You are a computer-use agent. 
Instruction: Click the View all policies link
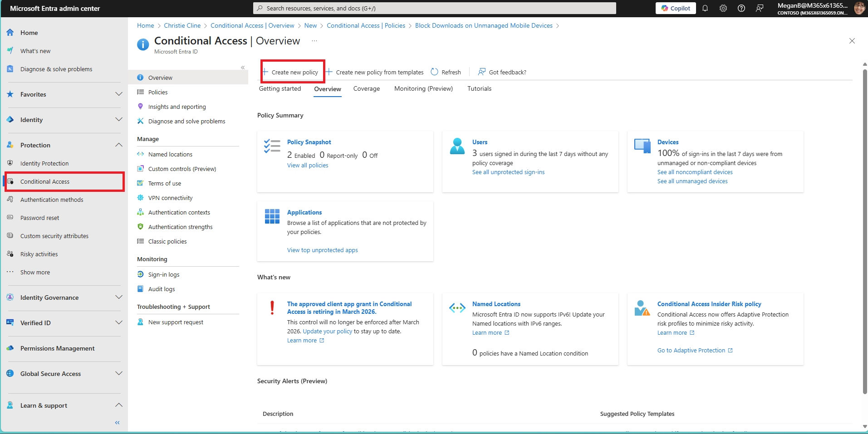pos(308,166)
